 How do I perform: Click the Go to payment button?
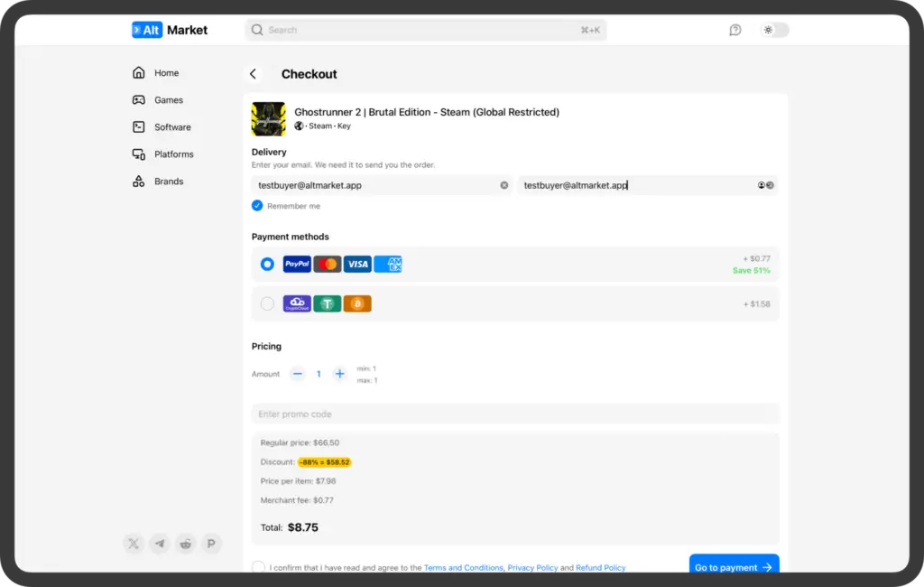click(734, 565)
